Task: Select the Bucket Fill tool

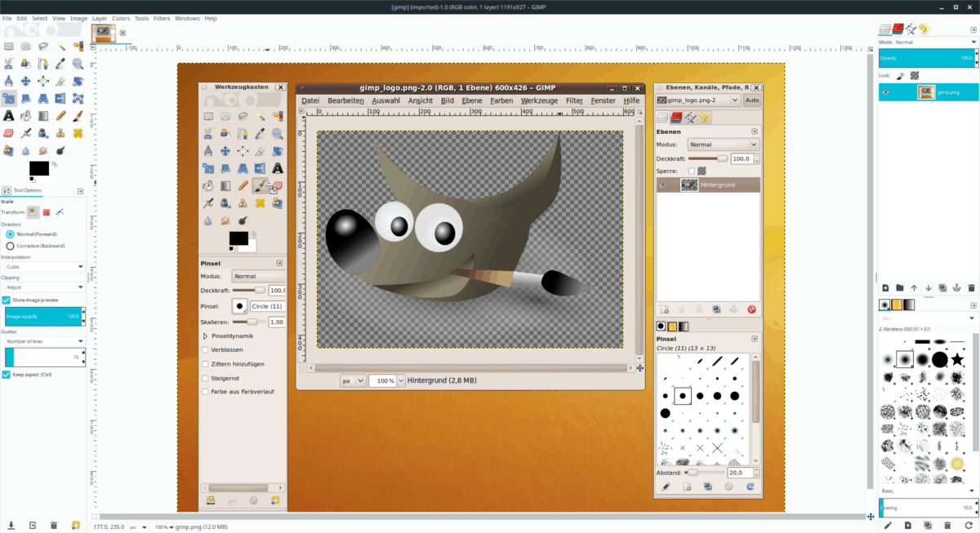Action: tap(207, 184)
